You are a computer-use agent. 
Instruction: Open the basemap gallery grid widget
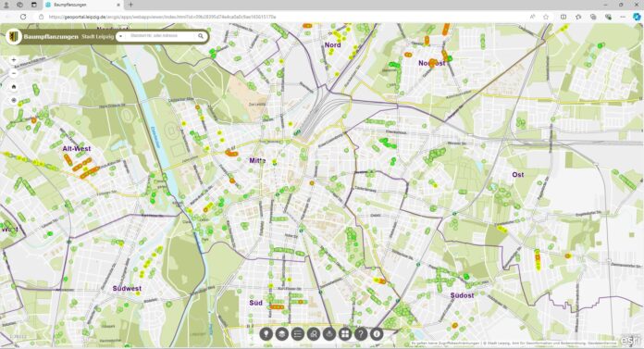click(x=345, y=334)
